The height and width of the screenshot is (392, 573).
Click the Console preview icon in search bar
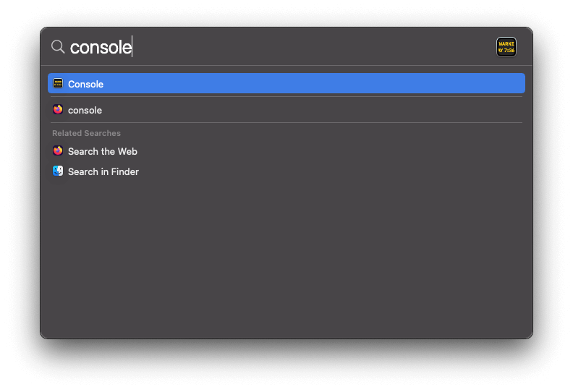506,47
